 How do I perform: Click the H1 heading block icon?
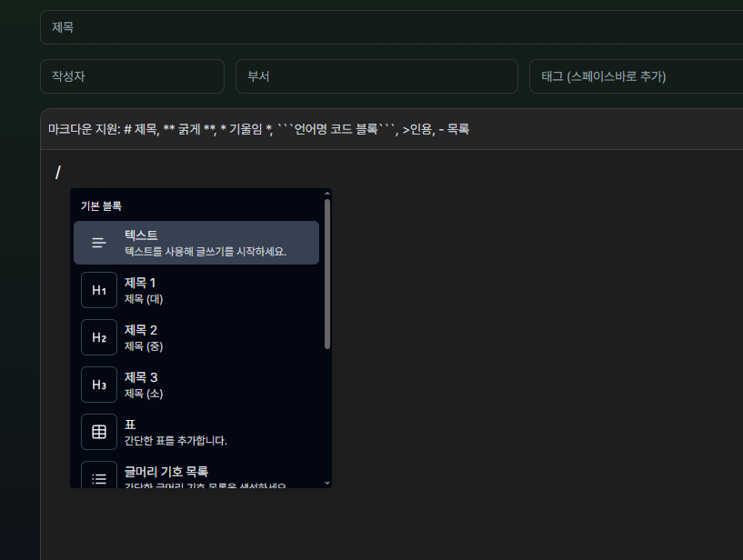click(99, 290)
